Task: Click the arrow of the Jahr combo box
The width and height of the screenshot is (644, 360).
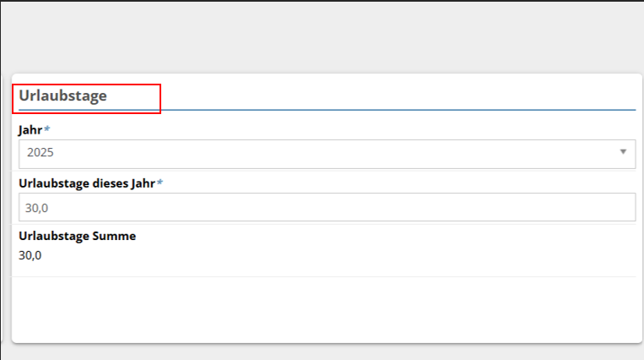Action: (623, 152)
